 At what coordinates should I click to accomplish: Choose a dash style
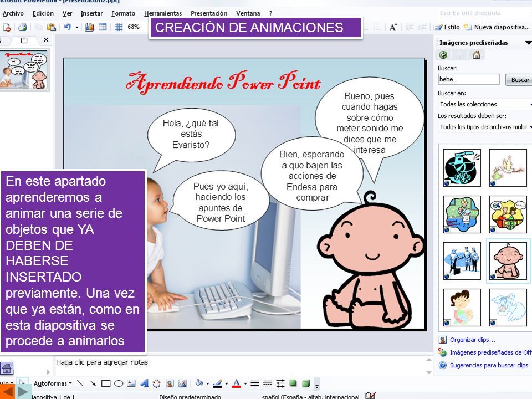268,383
